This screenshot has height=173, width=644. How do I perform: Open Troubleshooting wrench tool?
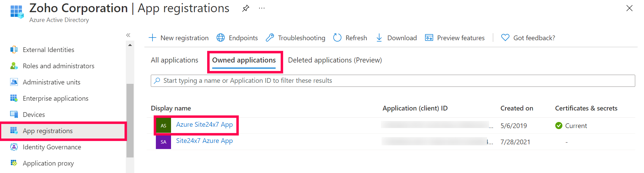coord(270,38)
